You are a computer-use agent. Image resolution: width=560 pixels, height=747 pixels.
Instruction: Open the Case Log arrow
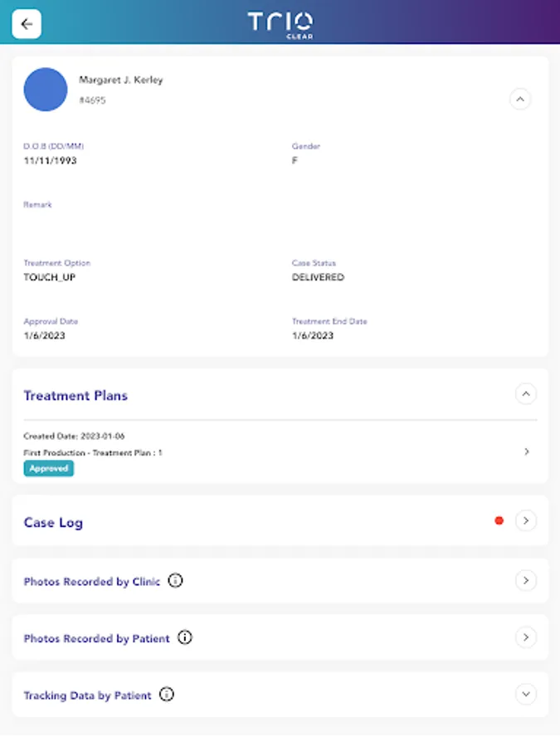coord(526,520)
